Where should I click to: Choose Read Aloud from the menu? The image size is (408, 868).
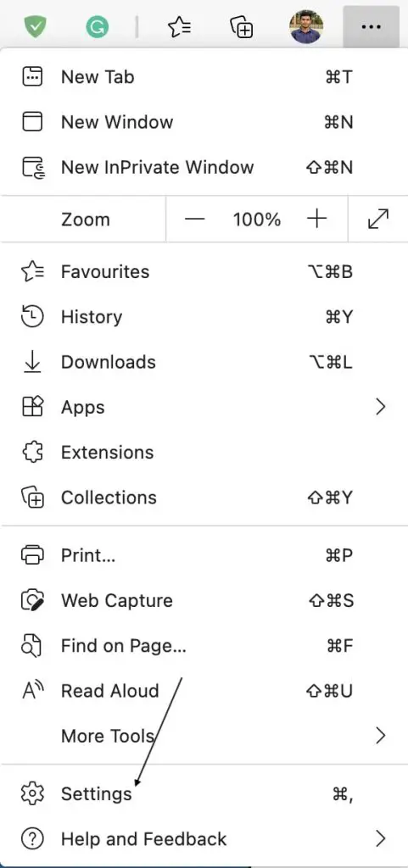pos(204,690)
